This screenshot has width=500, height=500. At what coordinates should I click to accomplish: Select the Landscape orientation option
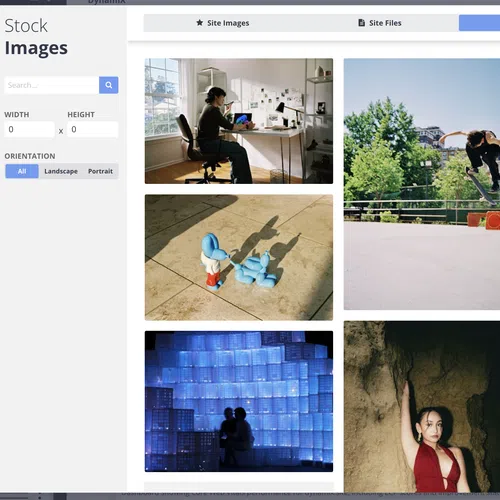(x=61, y=171)
